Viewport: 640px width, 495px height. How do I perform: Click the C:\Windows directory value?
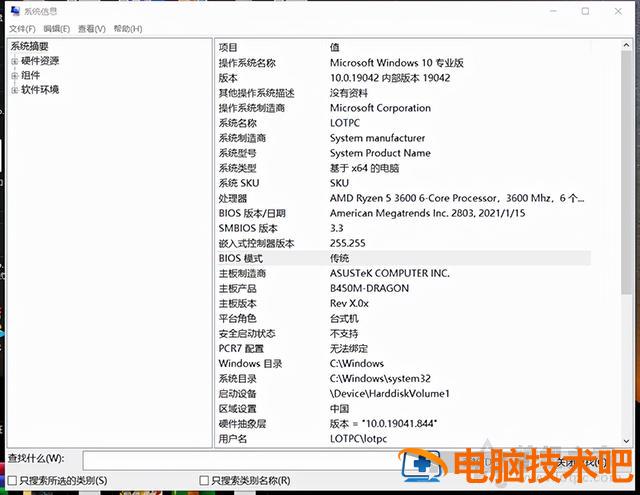pos(357,364)
